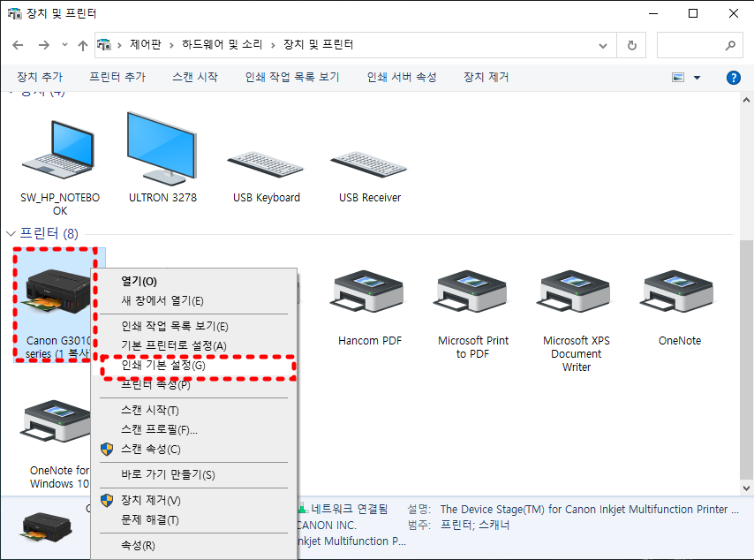This screenshot has width=754, height=560.
Task: Click the change view icon in toolbar
Action: [678, 78]
